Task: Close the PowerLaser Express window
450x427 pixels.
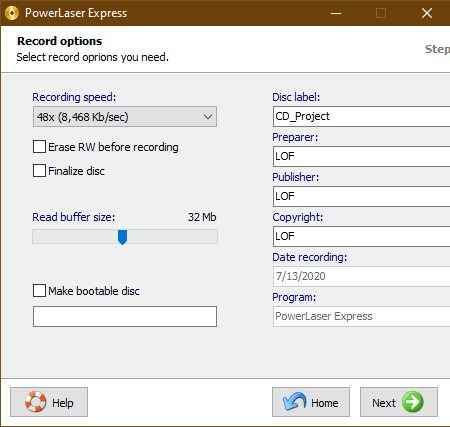Action: pyautogui.click(x=427, y=13)
